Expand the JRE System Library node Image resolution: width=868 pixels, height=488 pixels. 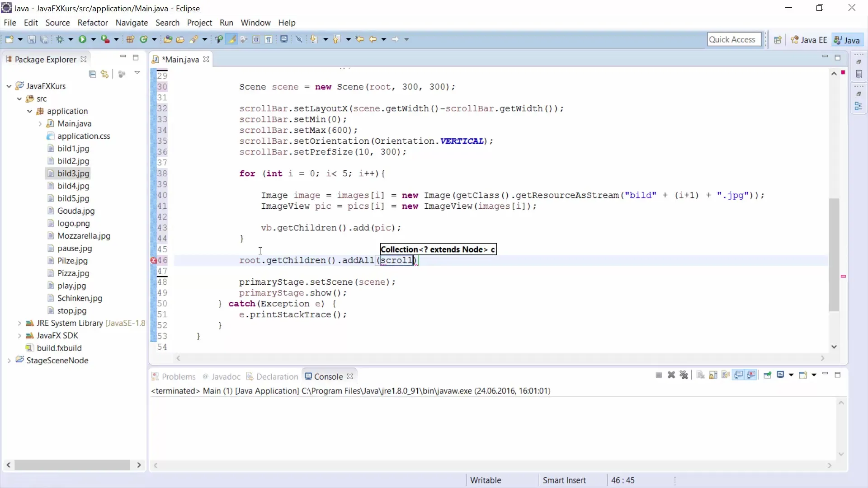[x=19, y=323]
